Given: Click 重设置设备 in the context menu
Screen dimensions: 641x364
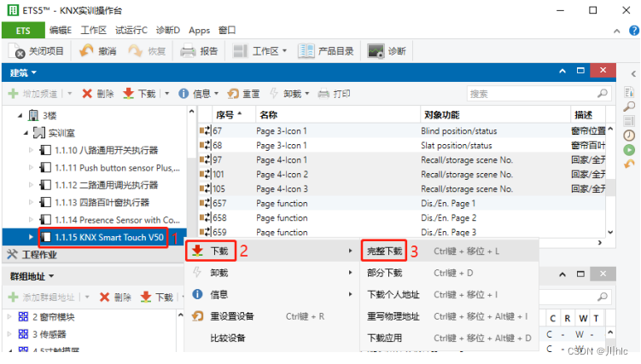Looking at the screenshot, I should [231, 315].
